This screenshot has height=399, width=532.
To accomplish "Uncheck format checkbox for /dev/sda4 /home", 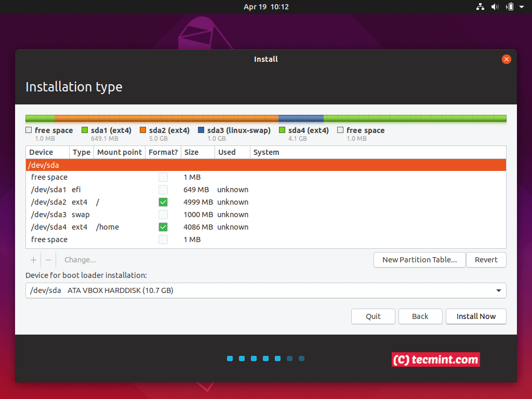I will tap(163, 227).
